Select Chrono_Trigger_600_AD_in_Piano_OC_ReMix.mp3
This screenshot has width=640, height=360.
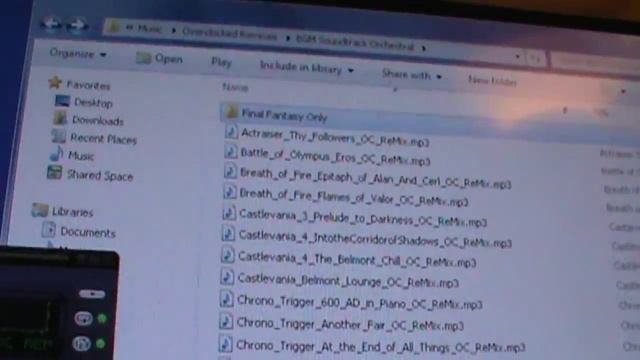point(360,302)
